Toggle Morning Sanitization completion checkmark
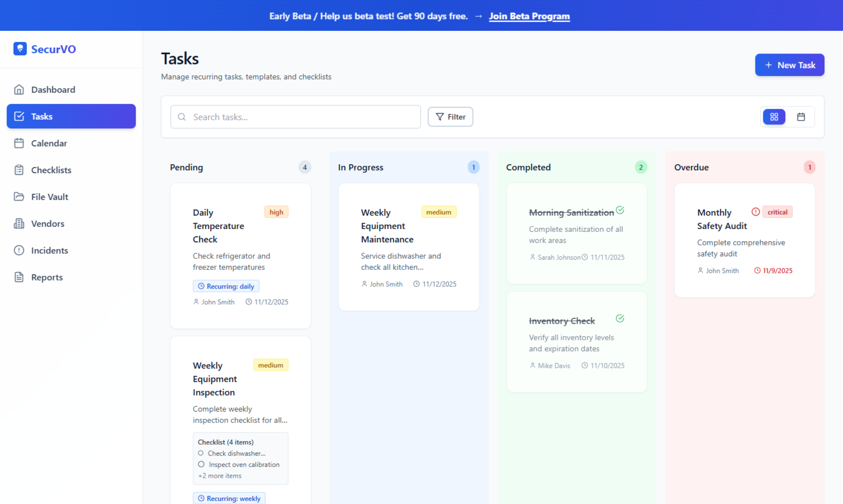This screenshot has width=843, height=504. pyautogui.click(x=620, y=210)
